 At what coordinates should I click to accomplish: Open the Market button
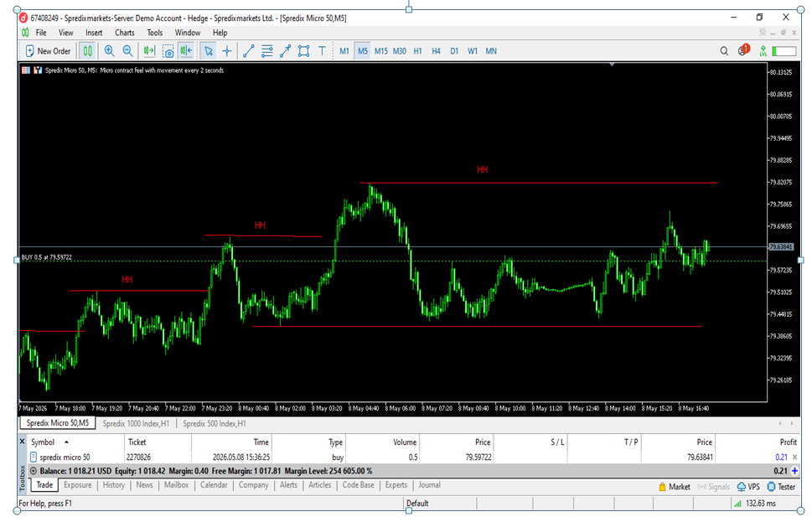pyautogui.click(x=675, y=487)
